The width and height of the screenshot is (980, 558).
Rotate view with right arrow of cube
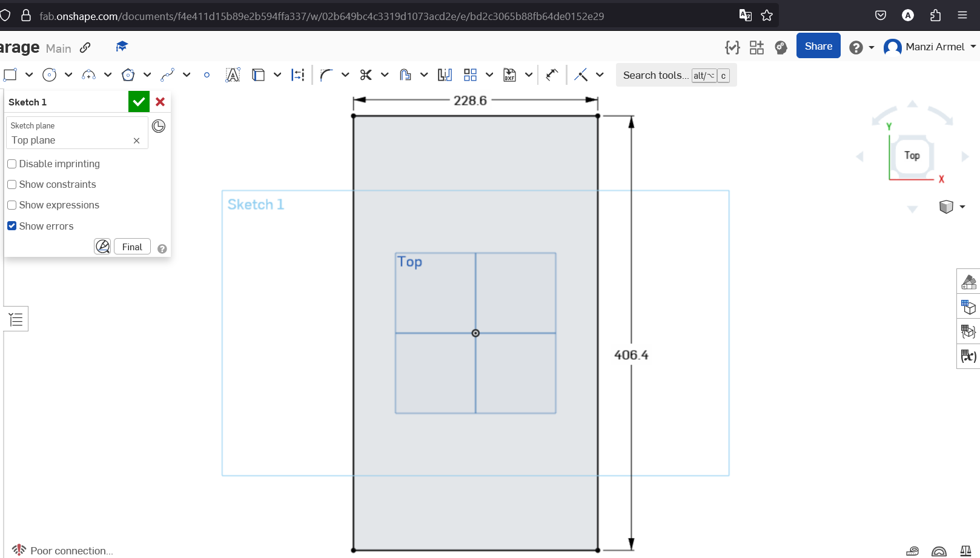click(x=965, y=156)
